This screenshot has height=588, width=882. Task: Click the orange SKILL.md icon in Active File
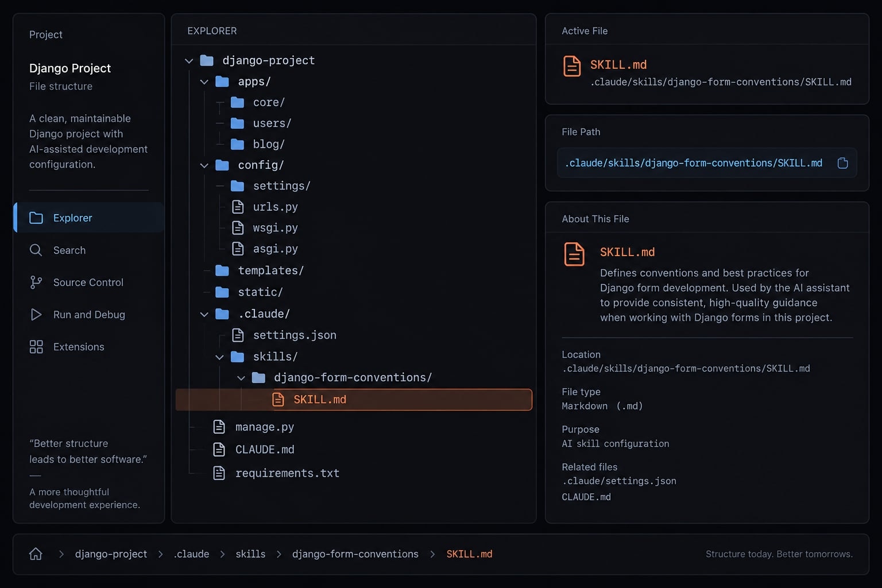point(571,66)
